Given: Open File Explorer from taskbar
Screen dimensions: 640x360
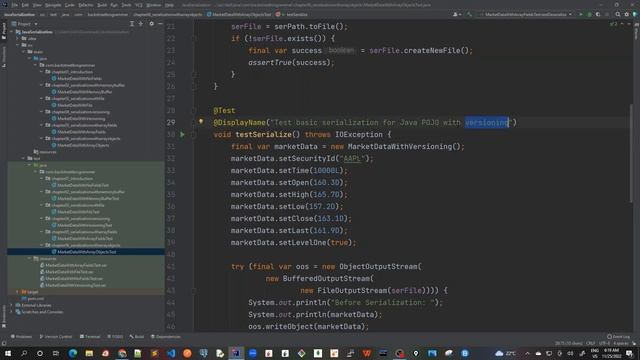Looking at the screenshot, I should tap(89, 353).
